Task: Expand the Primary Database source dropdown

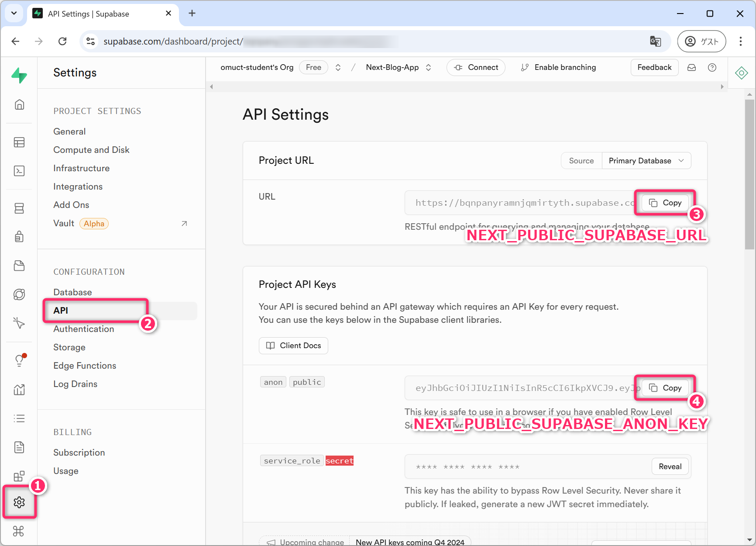Action: 646,161
